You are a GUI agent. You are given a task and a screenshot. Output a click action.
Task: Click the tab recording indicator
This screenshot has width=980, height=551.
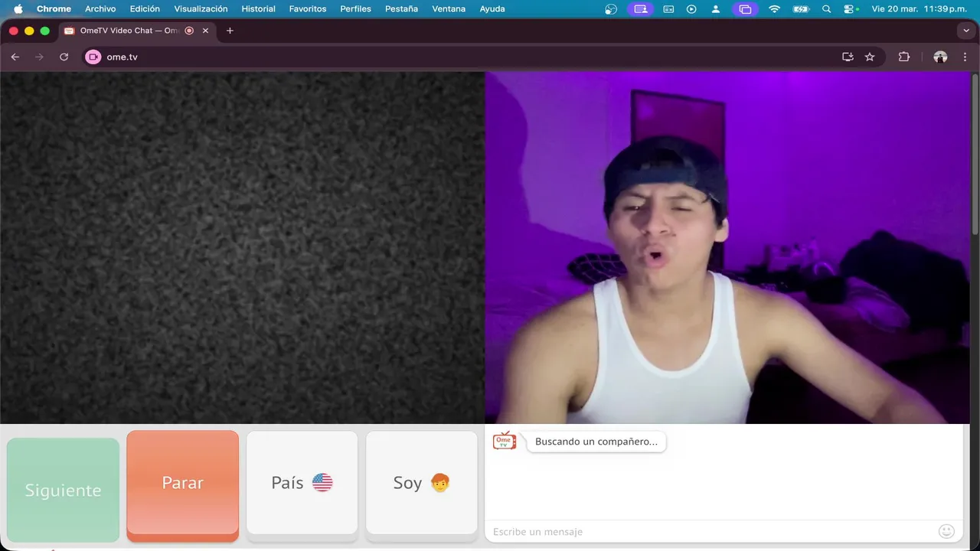pos(189,31)
